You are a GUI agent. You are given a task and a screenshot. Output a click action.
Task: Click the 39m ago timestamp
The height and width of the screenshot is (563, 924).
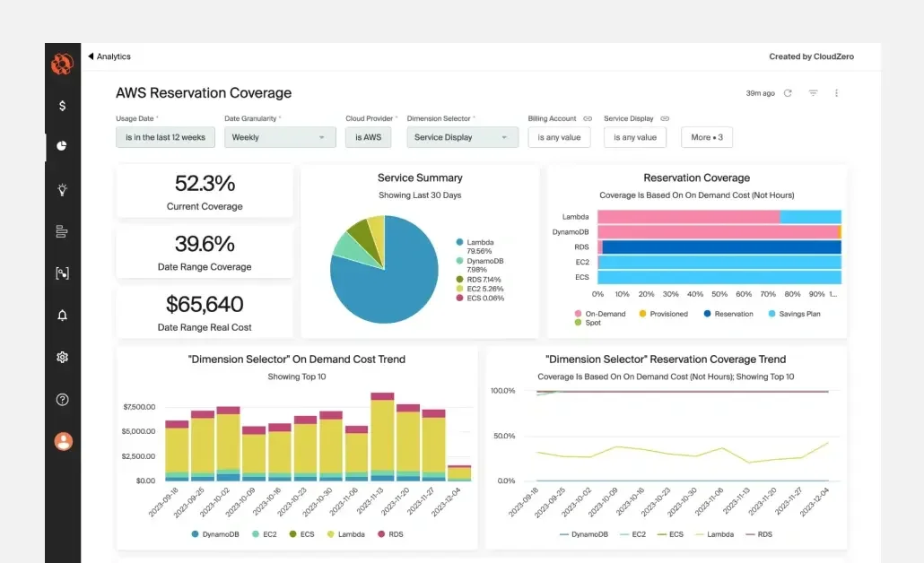pos(760,93)
